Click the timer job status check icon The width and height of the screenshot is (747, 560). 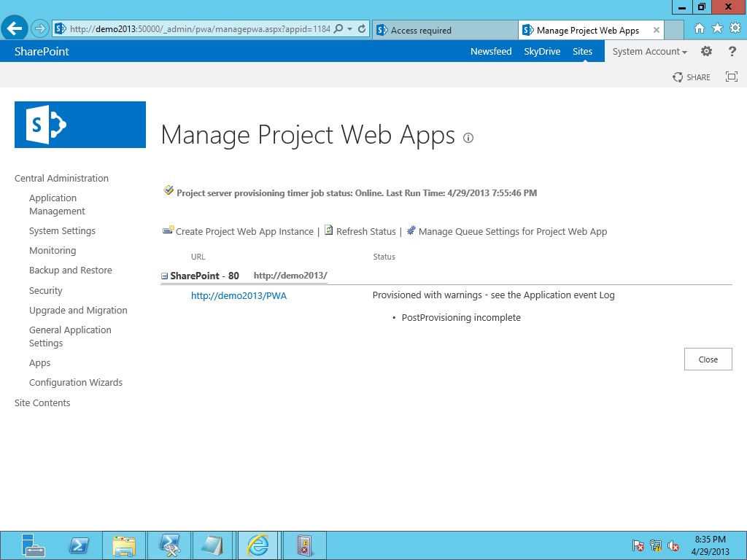[x=169, y=190]
